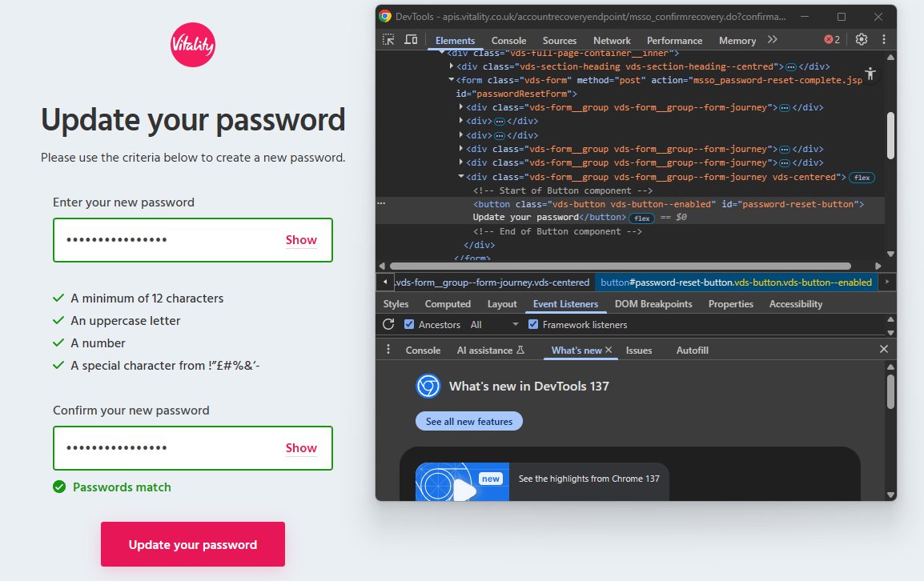Select the vds-form__group breadcrumb
Image resolution: width=924 pixels, height=581 pixels.
pyautogui.click(x=492, y=282)
